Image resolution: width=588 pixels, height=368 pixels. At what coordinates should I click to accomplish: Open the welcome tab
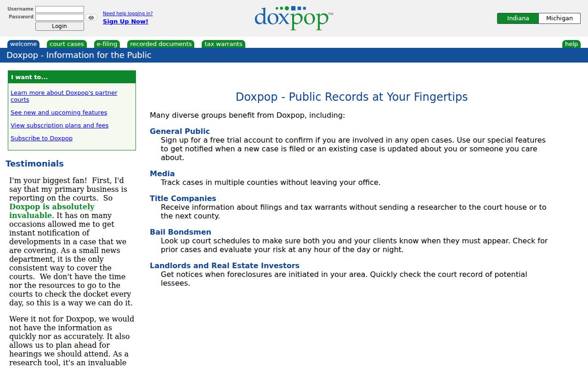pyautogui.click(x=23, y=44)
